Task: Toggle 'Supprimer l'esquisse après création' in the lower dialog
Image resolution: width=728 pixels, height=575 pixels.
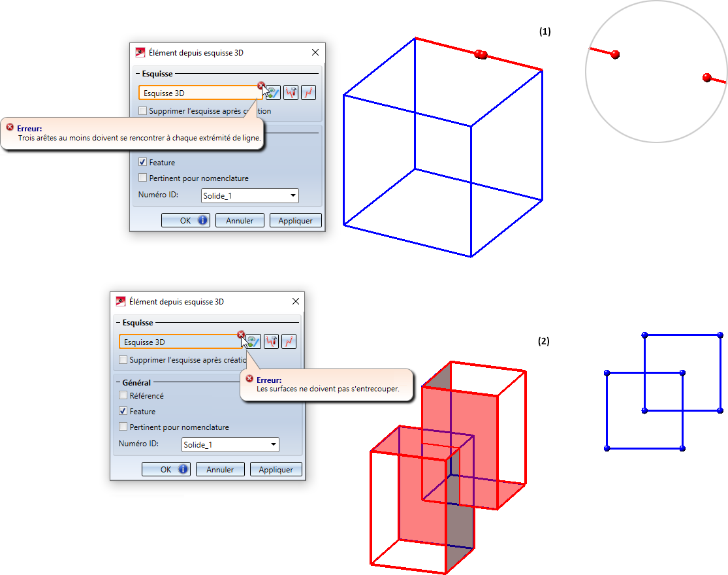Action: tap(123, 359)
